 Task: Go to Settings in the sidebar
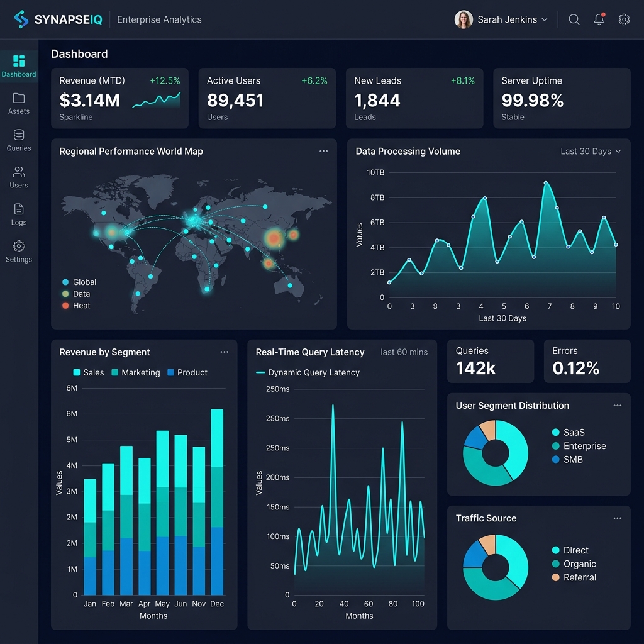(19, 250)
